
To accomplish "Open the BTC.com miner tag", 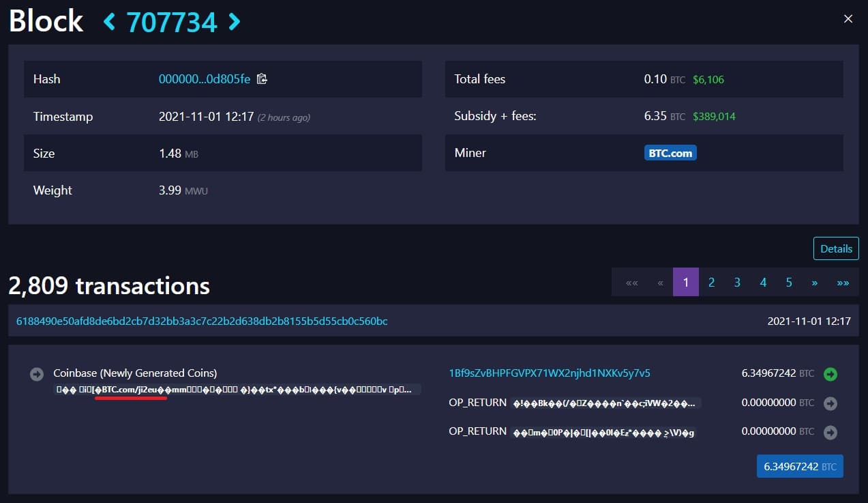I will point(670,153).
